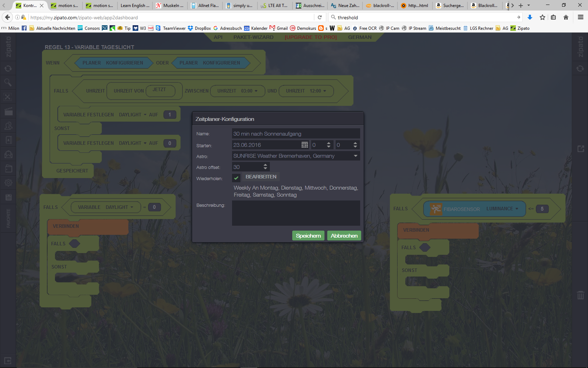Image resolution: width=588 pixels, height=368 pixels.
Task: Click the Beschreibung text area
Action: [296, 213]
